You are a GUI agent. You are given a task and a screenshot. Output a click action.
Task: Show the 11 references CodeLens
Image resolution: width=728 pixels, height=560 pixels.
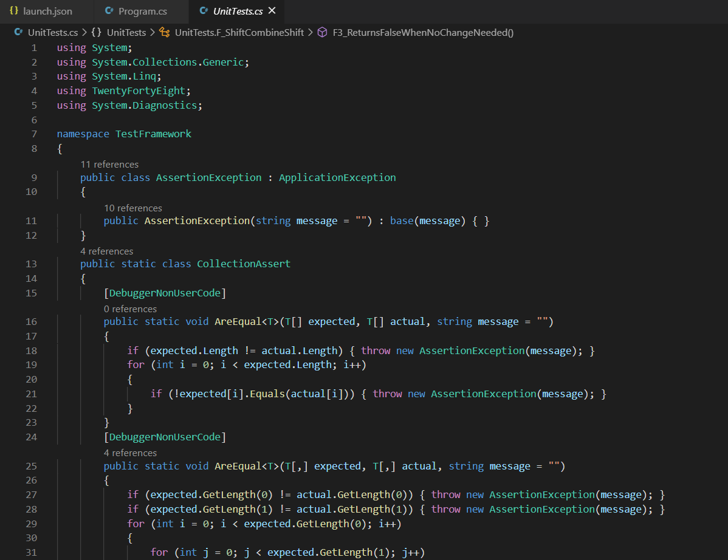pyautogui.click(x=109, y=164)
